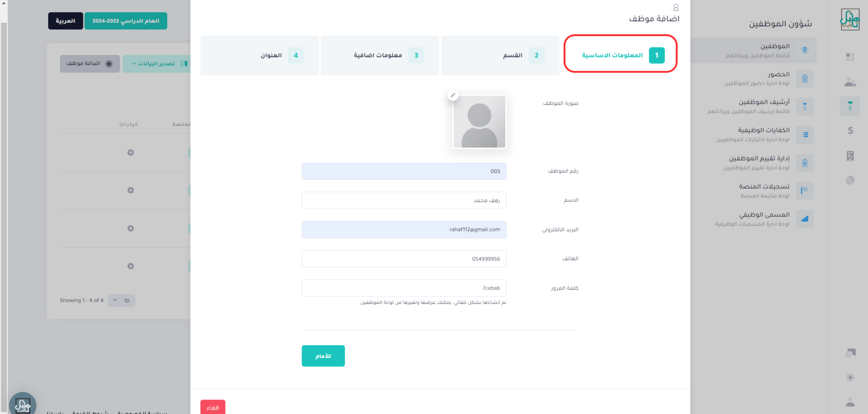Open options gear for the third table row
868x414 pixels.
click(x=130, y=228)
